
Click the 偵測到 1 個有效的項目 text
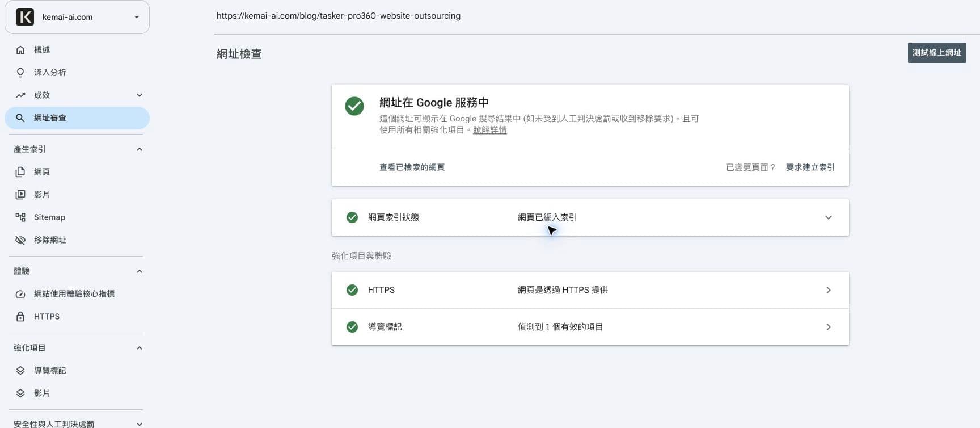point(560,327)
